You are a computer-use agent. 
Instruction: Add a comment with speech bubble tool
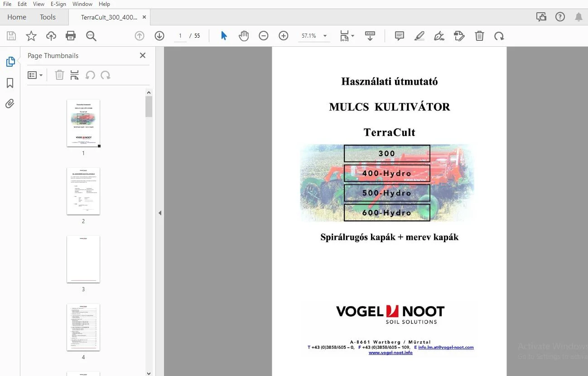tap(400, 36)
